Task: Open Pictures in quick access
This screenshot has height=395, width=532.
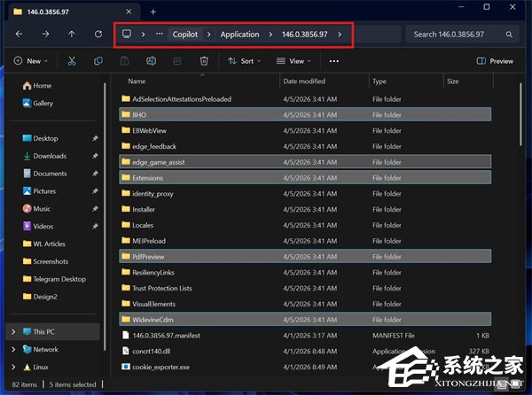Action: (x=39, y=191)
